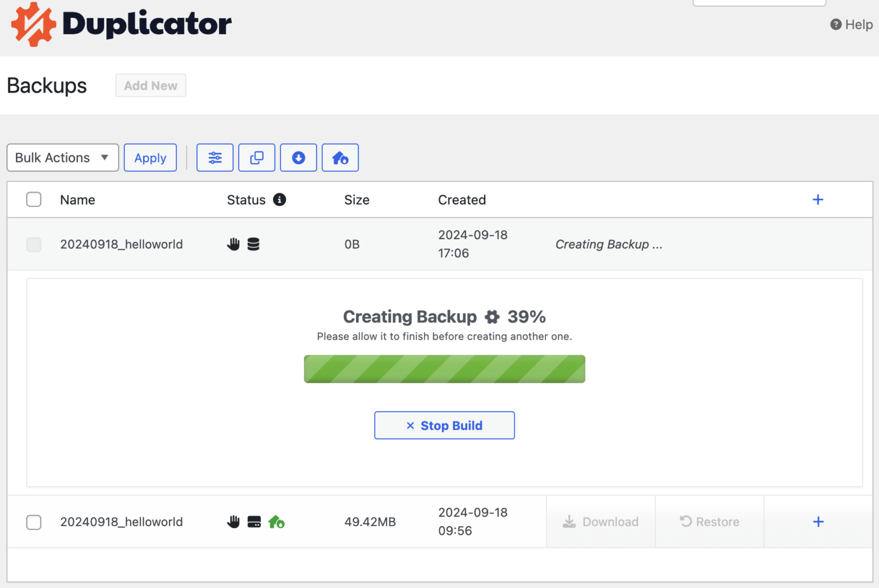
Task: Sort backups by the Size column
Action: [357, 200]
